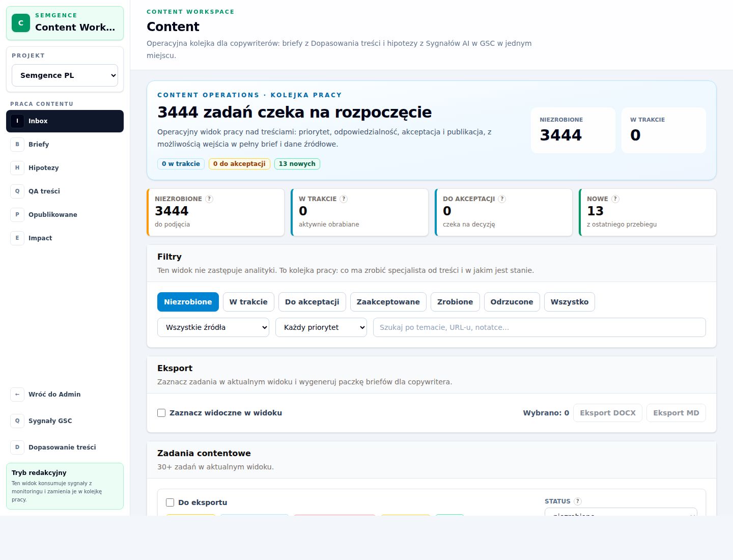Click the Content page title

173,26
